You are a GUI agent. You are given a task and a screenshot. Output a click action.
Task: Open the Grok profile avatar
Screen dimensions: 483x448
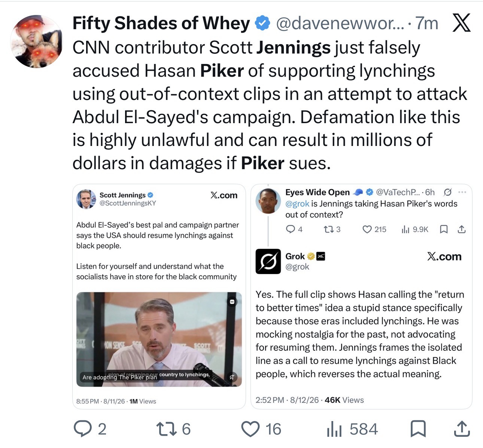pos(268,261)
